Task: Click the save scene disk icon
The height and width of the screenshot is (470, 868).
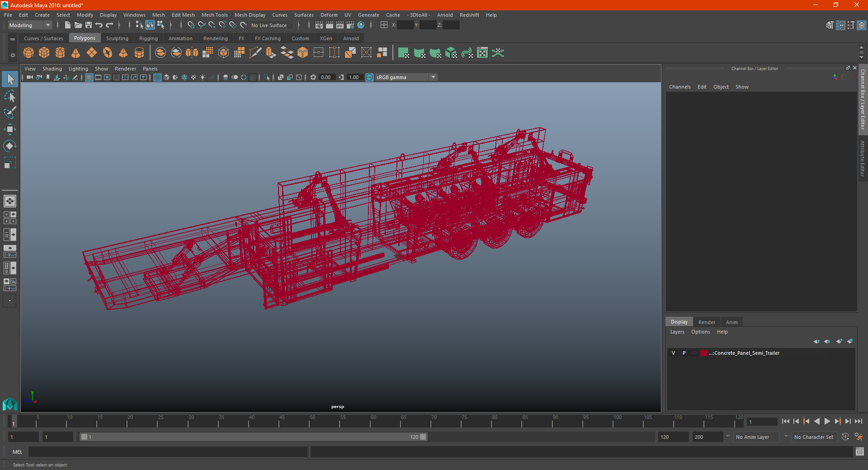Action: [x=89, y=25]
